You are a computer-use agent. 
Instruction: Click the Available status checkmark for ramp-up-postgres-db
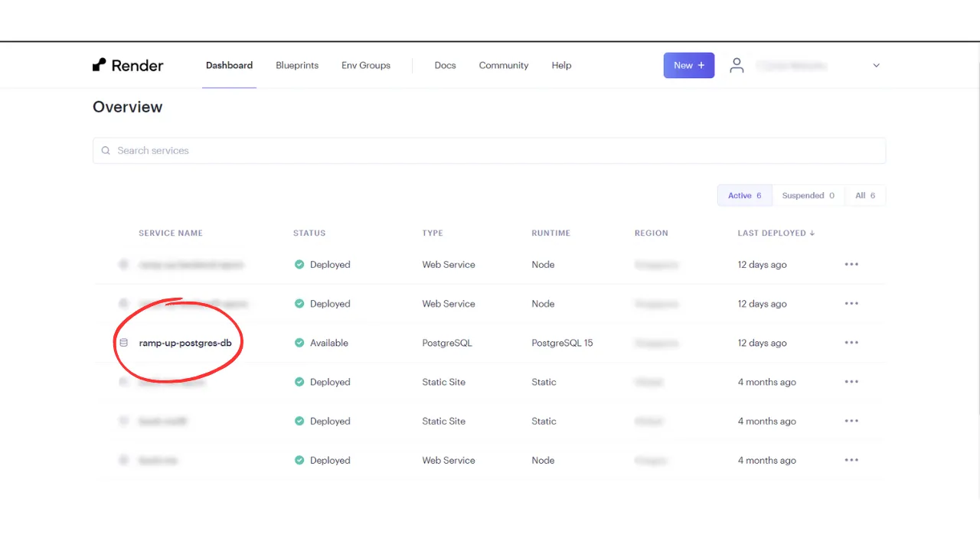point(299,343)
